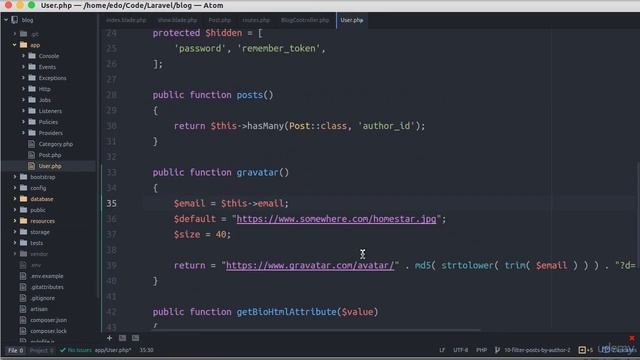The image size is (640, 360).
Task: Open the .env.example file
Action: 47,276
